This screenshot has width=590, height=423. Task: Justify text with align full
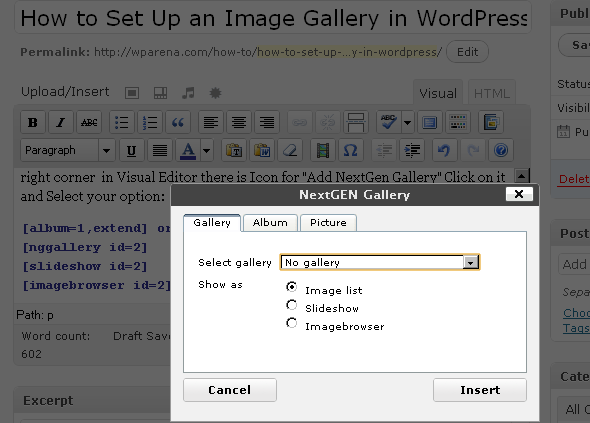pyautogui.click(x=160, y=150)
